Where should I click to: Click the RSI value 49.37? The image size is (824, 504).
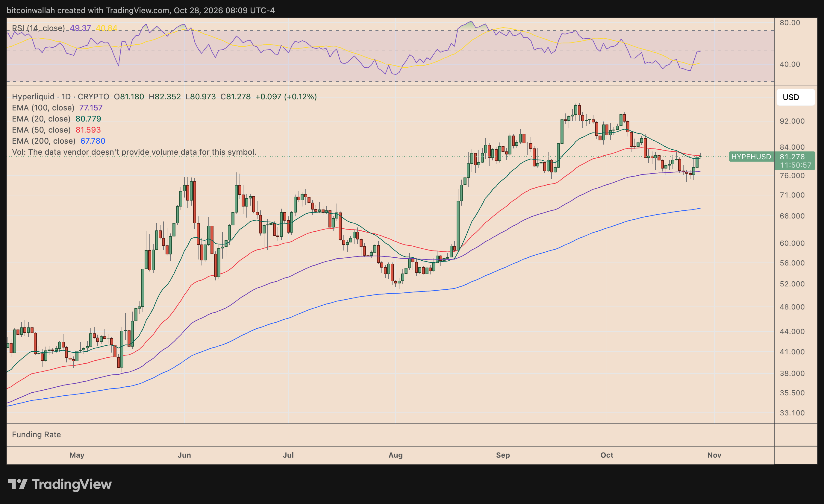click(x=80, y=28)
